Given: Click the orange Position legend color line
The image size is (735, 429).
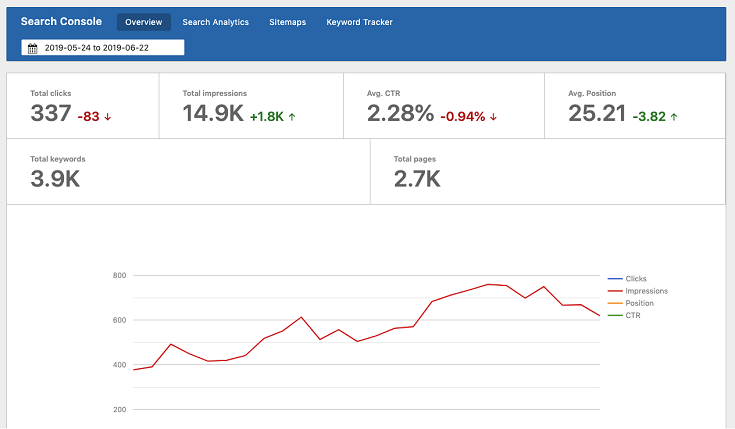Looking at the screenshot, I should [x=615, y=303].
